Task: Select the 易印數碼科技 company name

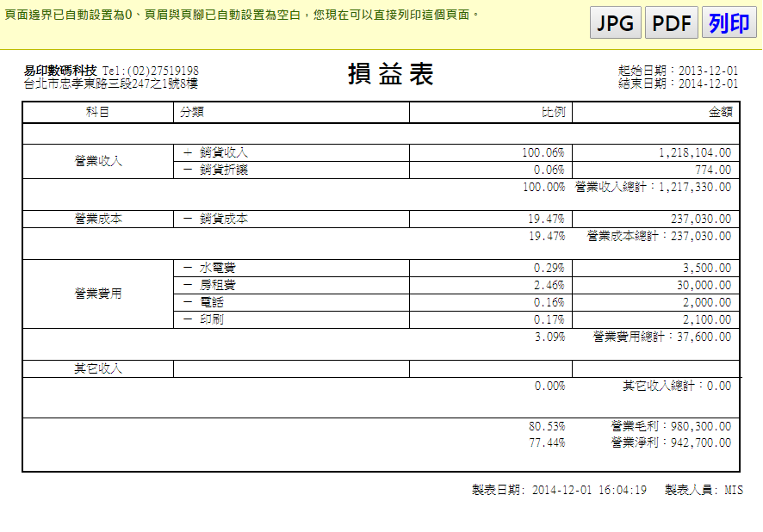Action: (60, 71)
